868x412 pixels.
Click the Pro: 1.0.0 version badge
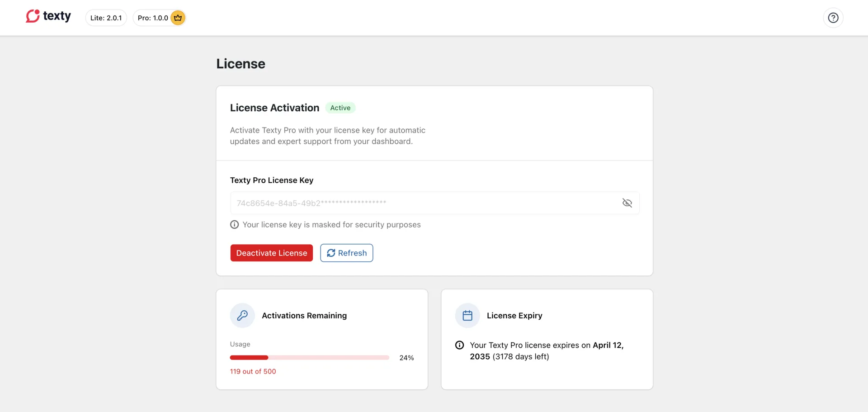coord(159,18)
